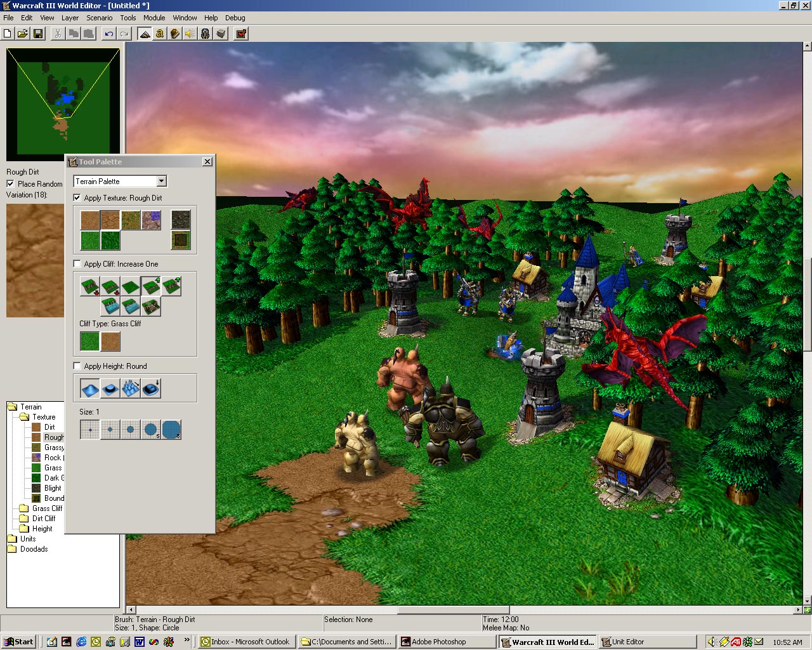Image resolution: width=812 pixels, height=650 pixels.
Task: Open the Trigger Editor letter-a icon
Action: [x=160, y=34]
